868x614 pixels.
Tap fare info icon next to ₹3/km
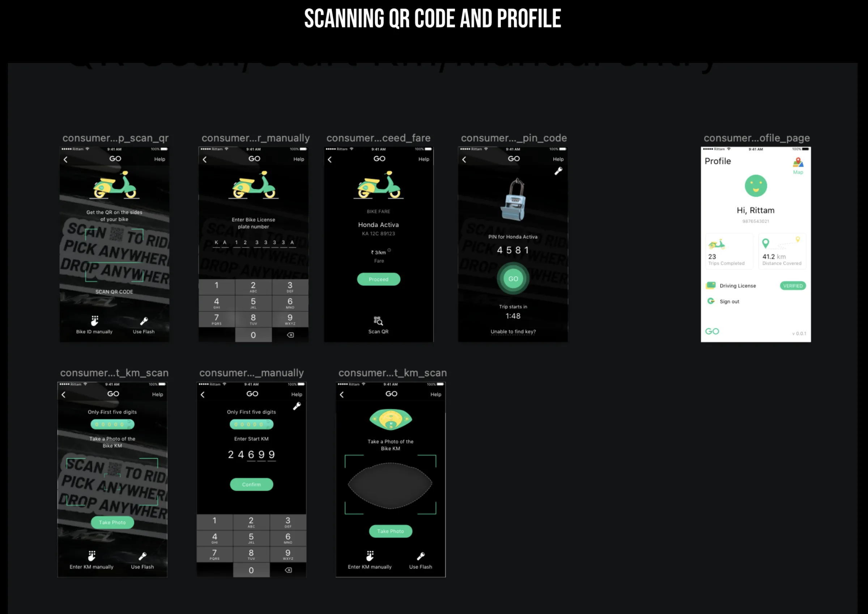389,250
